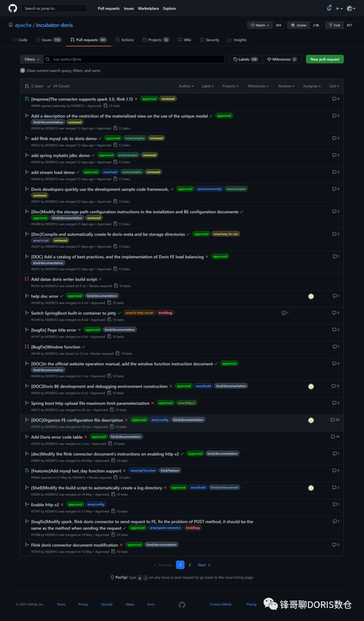Image resolution: width=364 pixels, height=621 pixels.
Task: Focus the pull request search field
Action: coord(136,59)
